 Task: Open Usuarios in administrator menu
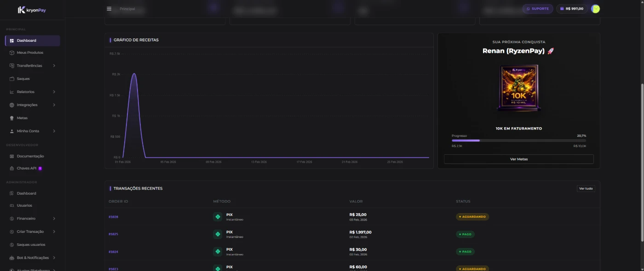pyautogui.click(x=24, y=205)
